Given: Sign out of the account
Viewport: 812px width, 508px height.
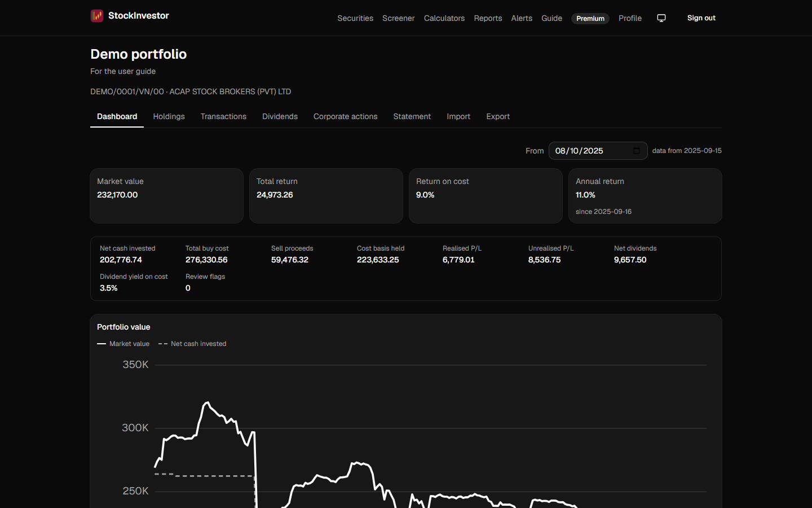Looking at the screenshot, I should point(701,18).
